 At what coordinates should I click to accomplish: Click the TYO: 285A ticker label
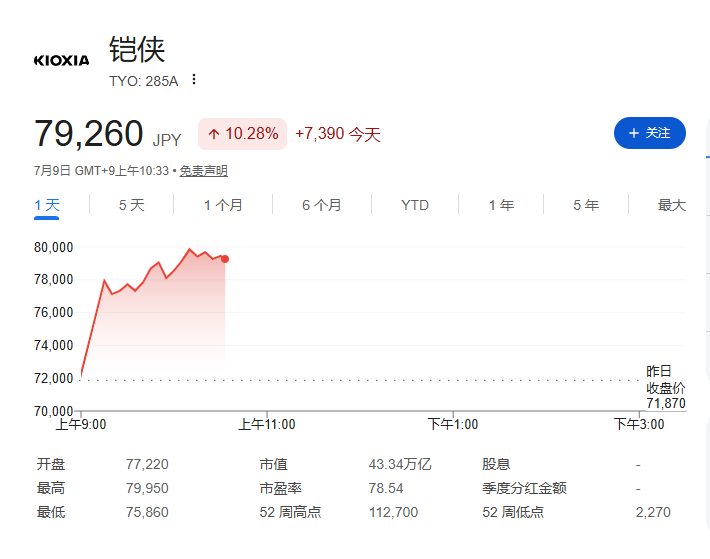(144, 81)
